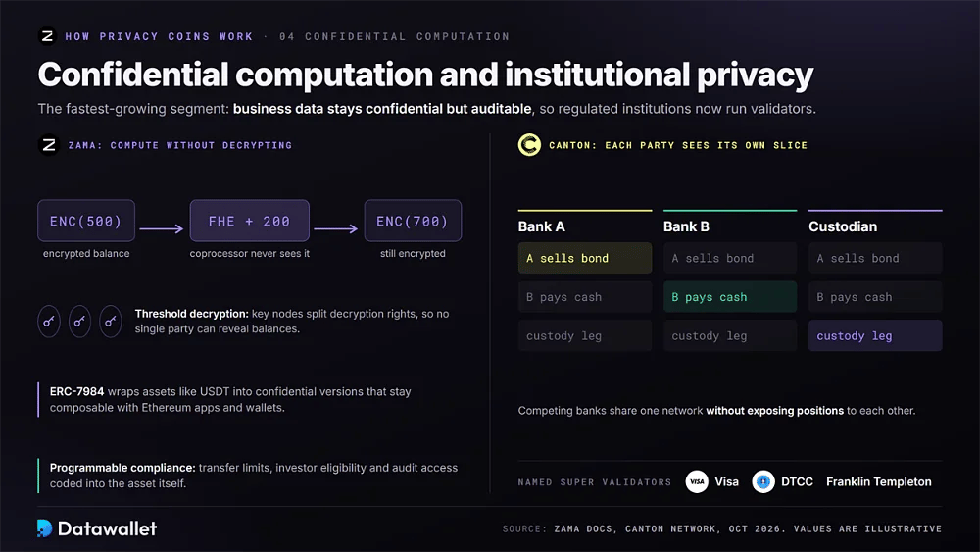Click the Datawallet logo icon
The image size is (980, 552).
click(x=44, y=528)
